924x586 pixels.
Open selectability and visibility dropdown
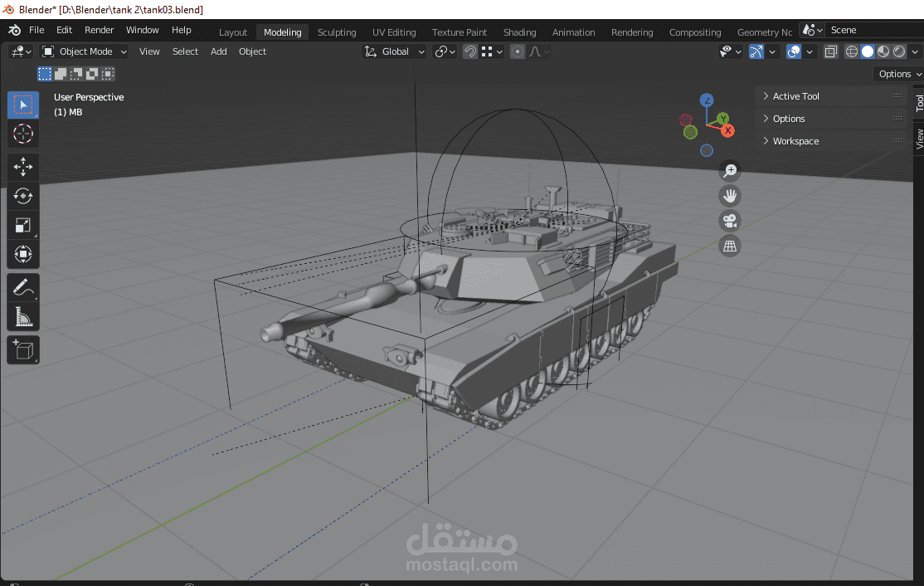pyautogui.click(x=731, y=52)
